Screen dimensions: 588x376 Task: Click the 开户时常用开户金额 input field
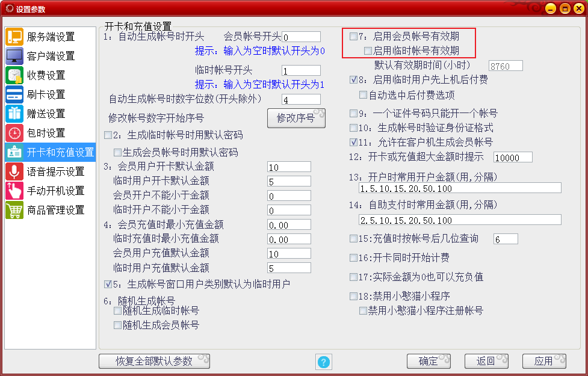(x=460, y=188)
